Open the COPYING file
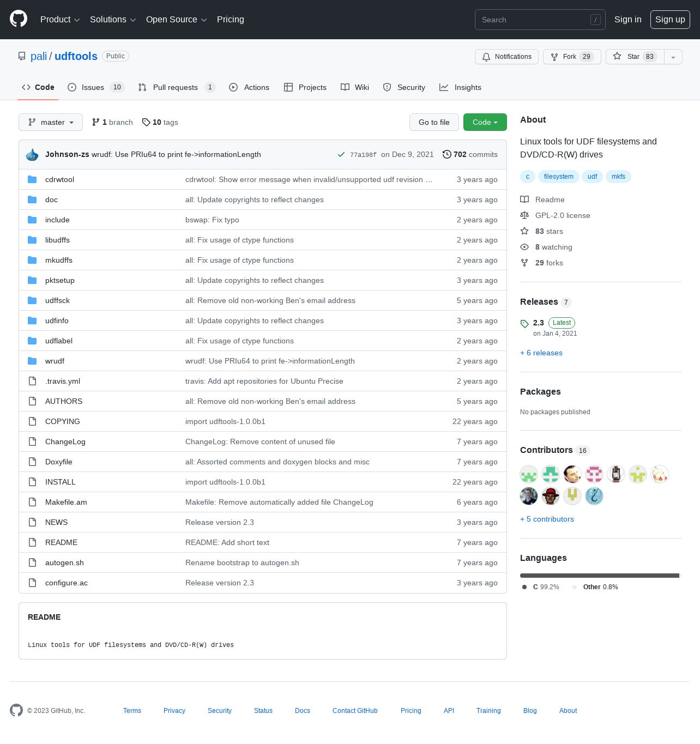The image size is (700, 744). [63, 421]
